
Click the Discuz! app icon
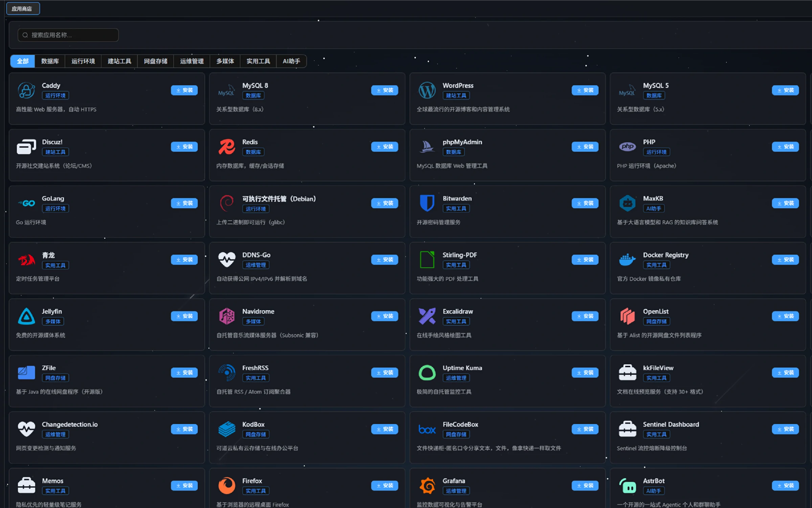point(26,147)
